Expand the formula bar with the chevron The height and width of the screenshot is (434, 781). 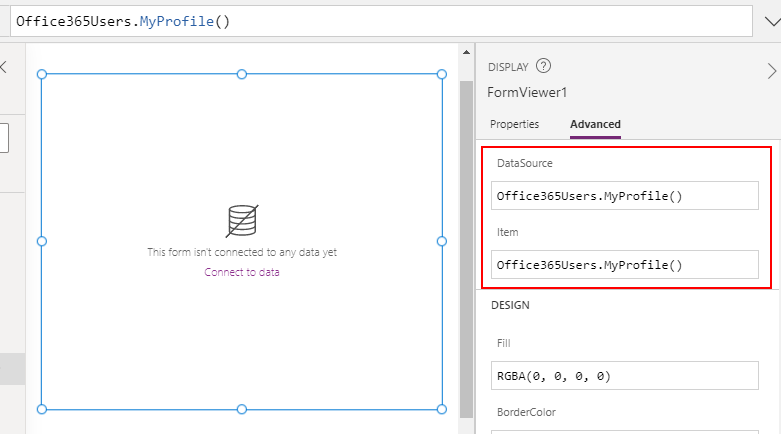point(773,21)
